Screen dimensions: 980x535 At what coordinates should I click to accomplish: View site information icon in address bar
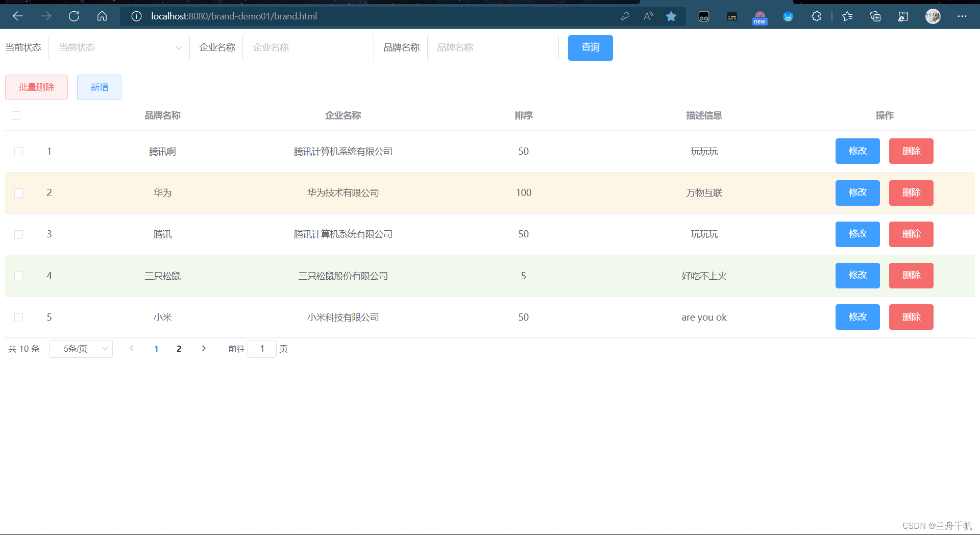tap(136, 16)
